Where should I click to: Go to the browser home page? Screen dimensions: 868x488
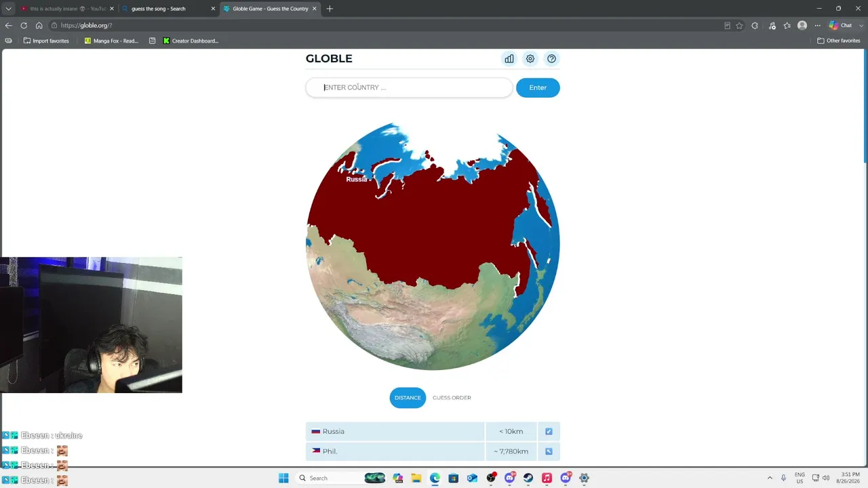tap(39, 26)
